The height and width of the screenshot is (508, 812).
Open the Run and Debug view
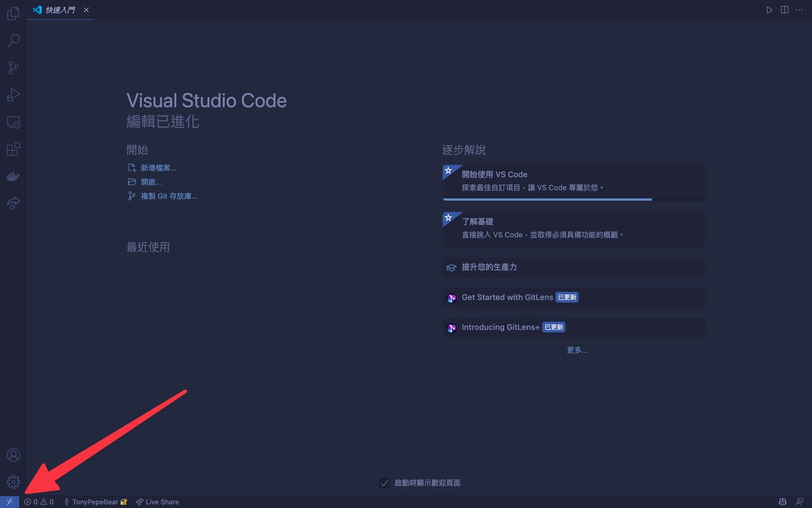(x=13, y=95)
